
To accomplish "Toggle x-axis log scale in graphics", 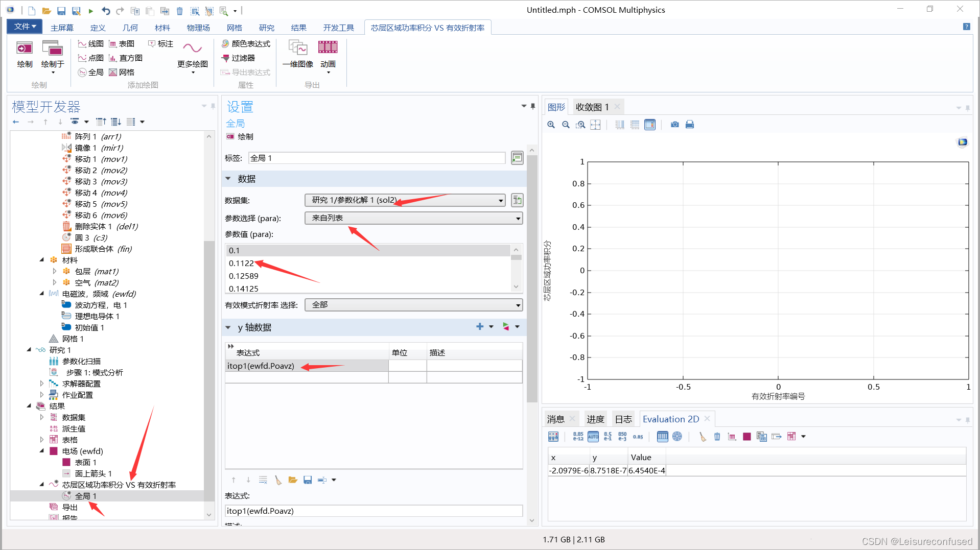I will click(x=620, y=125).
